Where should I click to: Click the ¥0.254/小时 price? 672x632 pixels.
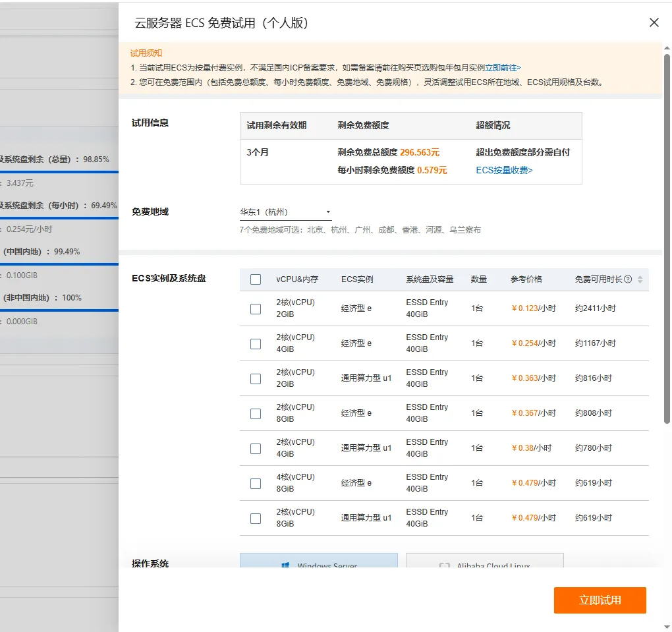(x=534, y=343)
